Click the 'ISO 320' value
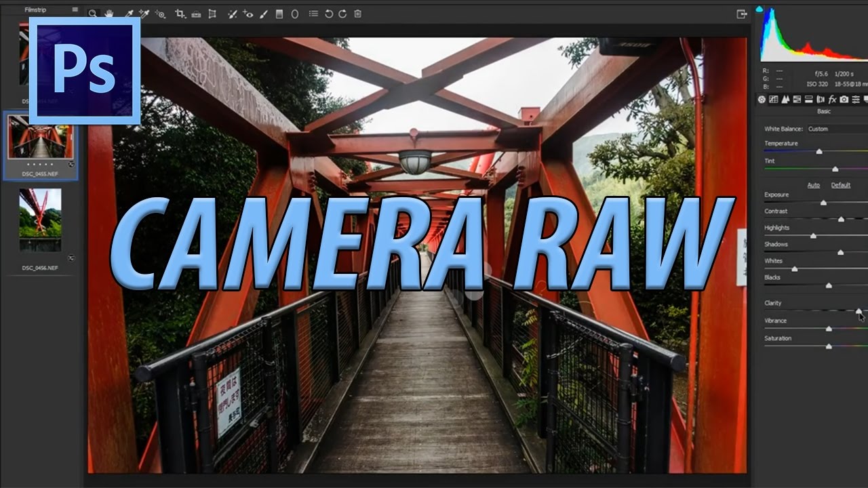Viewport: 868px width, 488px height. [817, 84]
